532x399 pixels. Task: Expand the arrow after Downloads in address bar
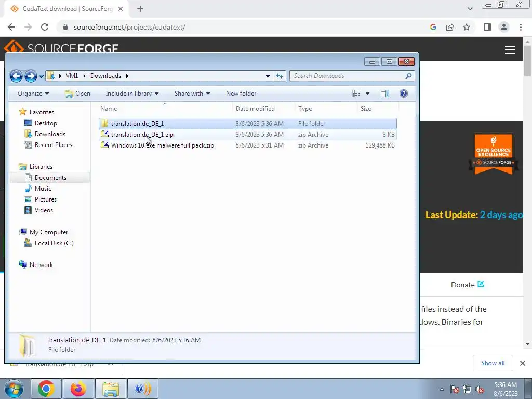[127, 76]
